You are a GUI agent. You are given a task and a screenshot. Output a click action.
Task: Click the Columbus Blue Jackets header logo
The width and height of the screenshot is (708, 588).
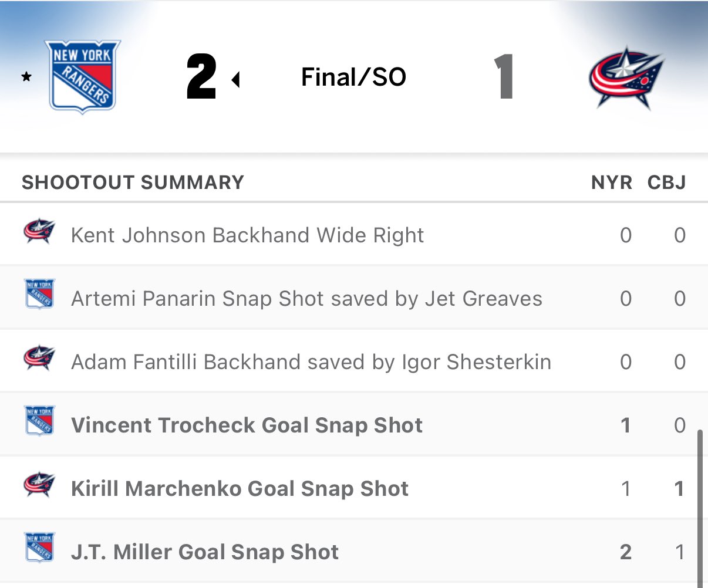point(626,77)
